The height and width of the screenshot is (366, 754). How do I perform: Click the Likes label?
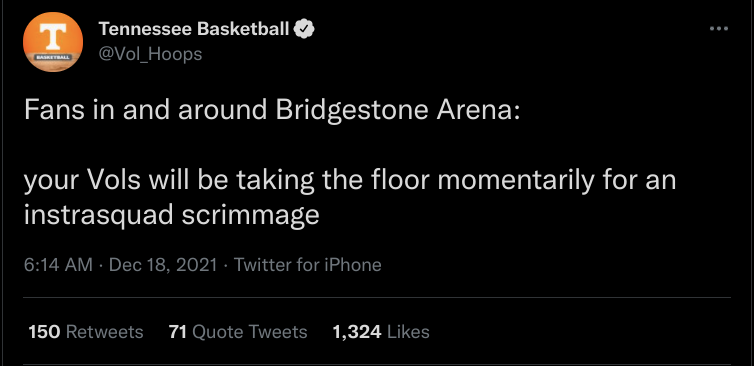(x=408, y=332)
